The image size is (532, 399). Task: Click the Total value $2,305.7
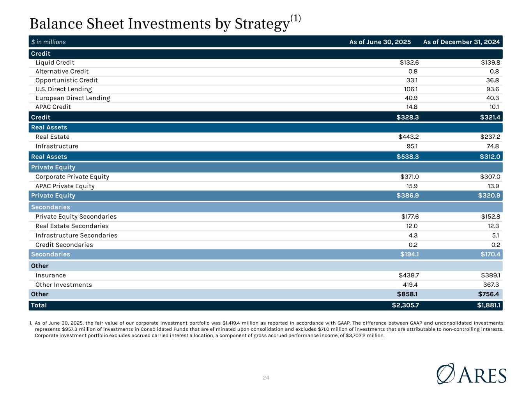coord(405,305)
